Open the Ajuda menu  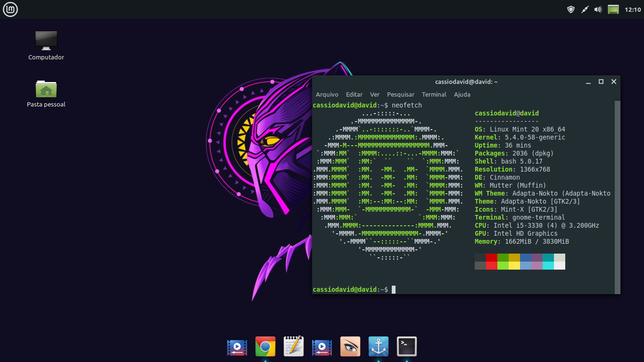[x=462, y=94]
